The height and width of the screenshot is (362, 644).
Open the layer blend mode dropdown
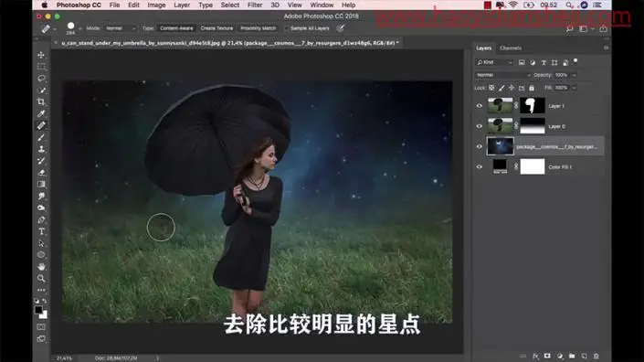503,75
